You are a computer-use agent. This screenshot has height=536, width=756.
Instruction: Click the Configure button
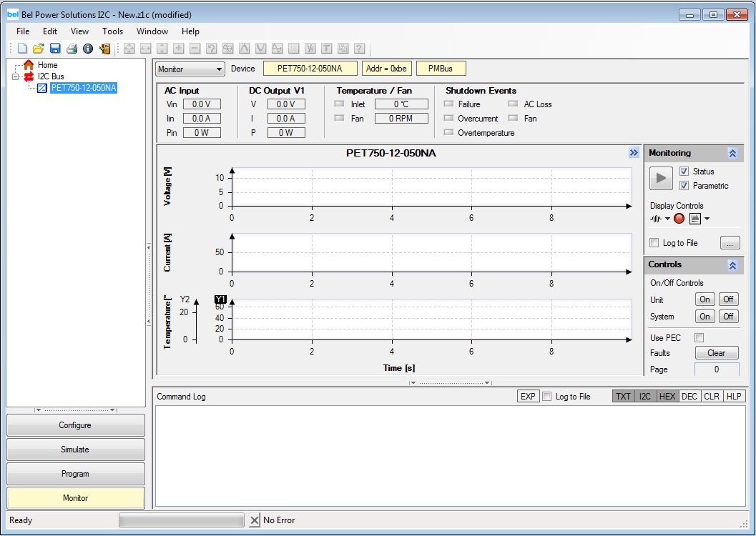(x=75, y=425)
